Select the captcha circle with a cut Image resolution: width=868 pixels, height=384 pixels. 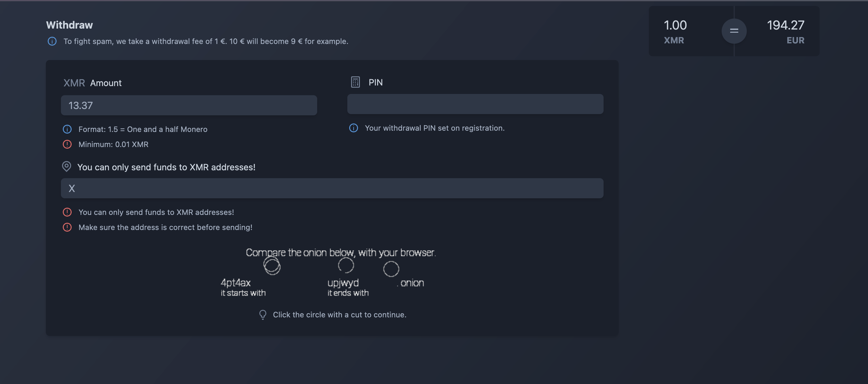click(346, 265)
